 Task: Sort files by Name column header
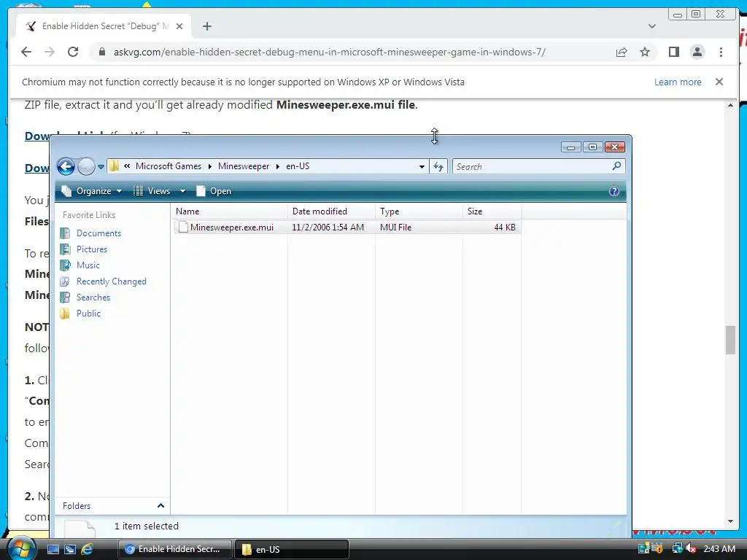230,211
